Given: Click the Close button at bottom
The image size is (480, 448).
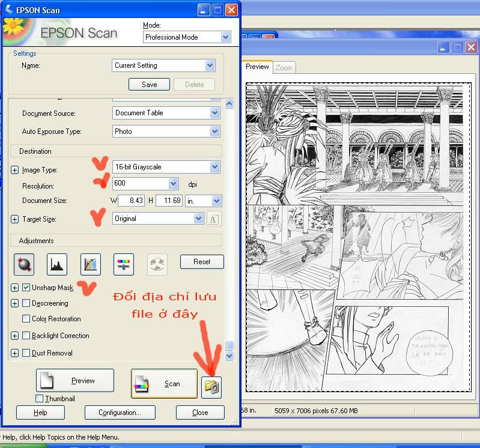Looking at the screenshot, I should (200, 413).
